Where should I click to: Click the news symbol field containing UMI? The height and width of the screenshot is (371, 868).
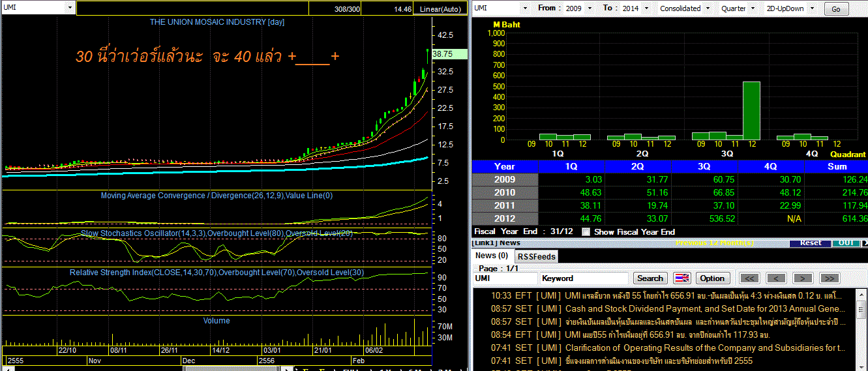[504, 278]
